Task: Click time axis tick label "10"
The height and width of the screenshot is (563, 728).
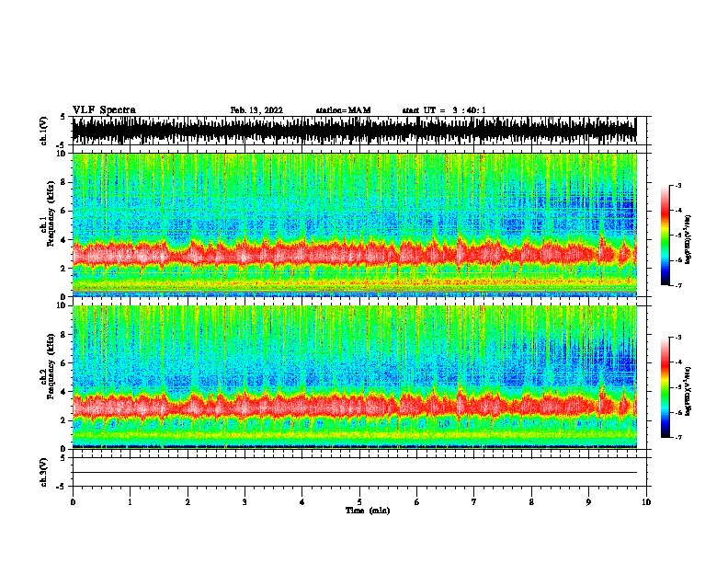Action: 646,502
